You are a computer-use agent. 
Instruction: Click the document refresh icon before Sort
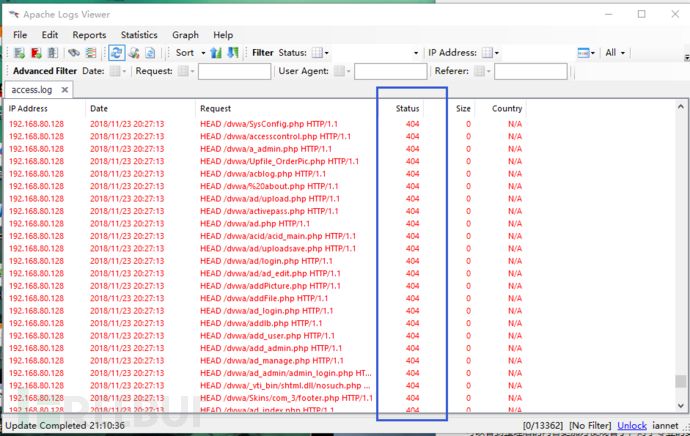pos(151,53)
